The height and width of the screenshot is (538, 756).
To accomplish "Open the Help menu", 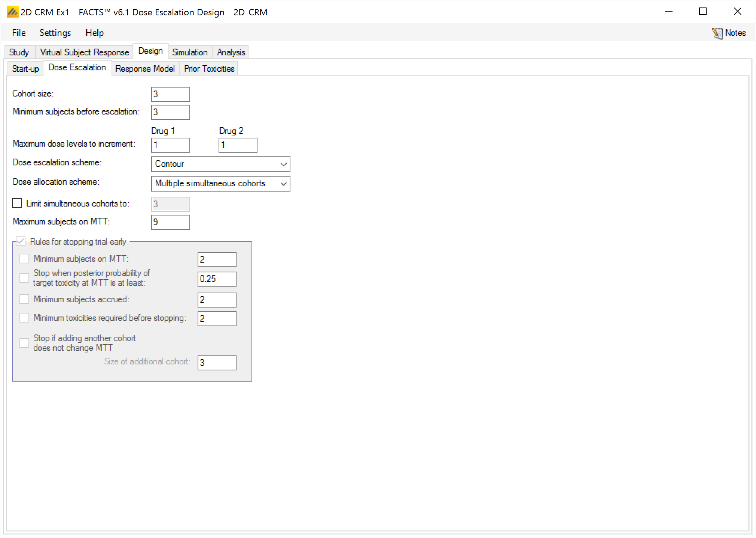I will [x=94, y=33].
